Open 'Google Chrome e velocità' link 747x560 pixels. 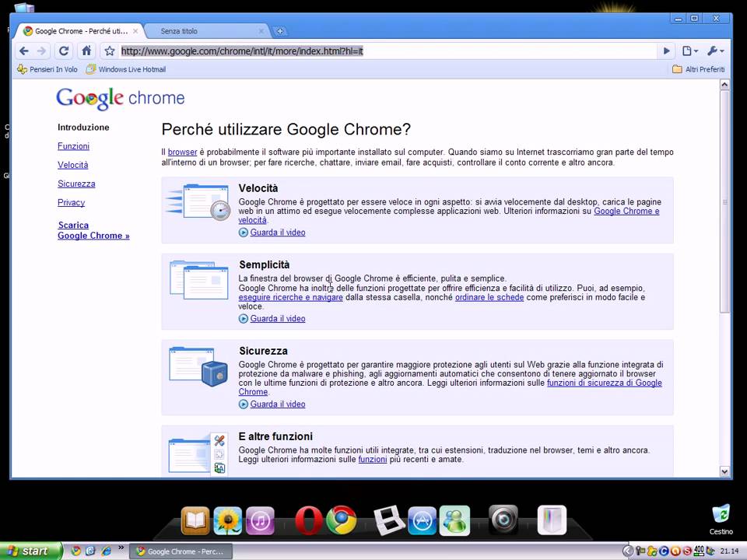[626, 211]
